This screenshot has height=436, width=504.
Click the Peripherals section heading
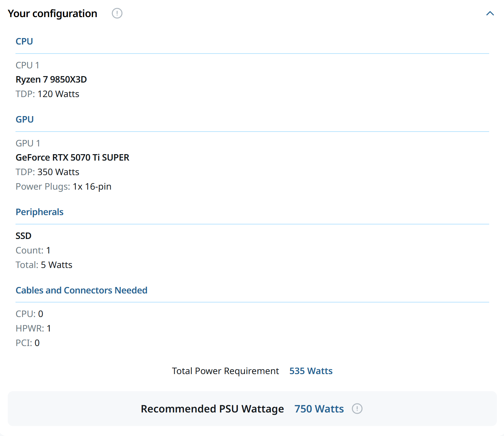click(39, 212)
